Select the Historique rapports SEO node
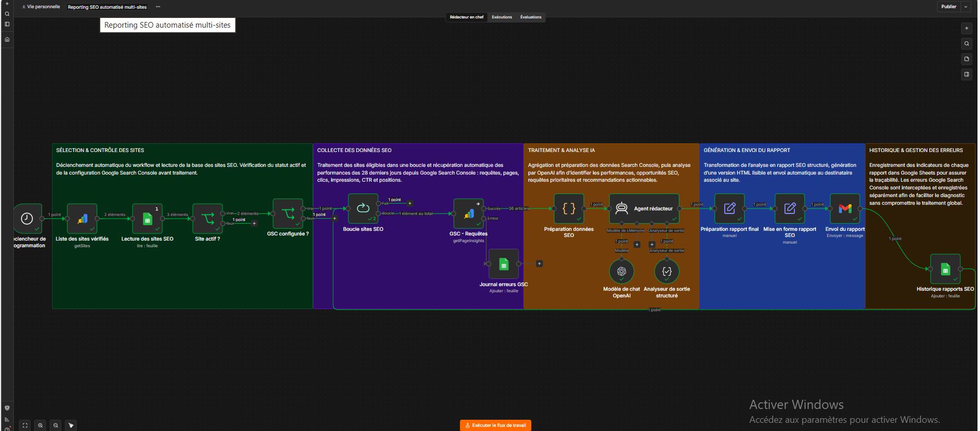The image size is (980, 431). [x=945, y=269]
